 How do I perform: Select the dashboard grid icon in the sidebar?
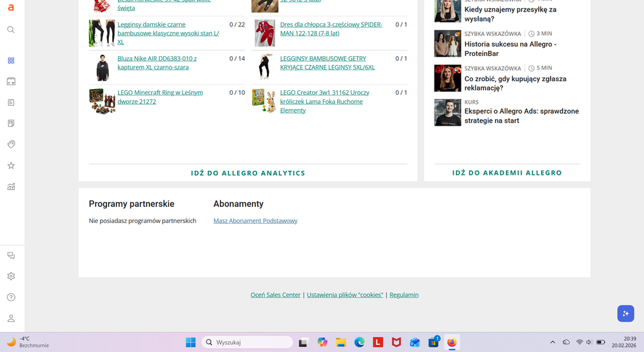click(11, 61)
